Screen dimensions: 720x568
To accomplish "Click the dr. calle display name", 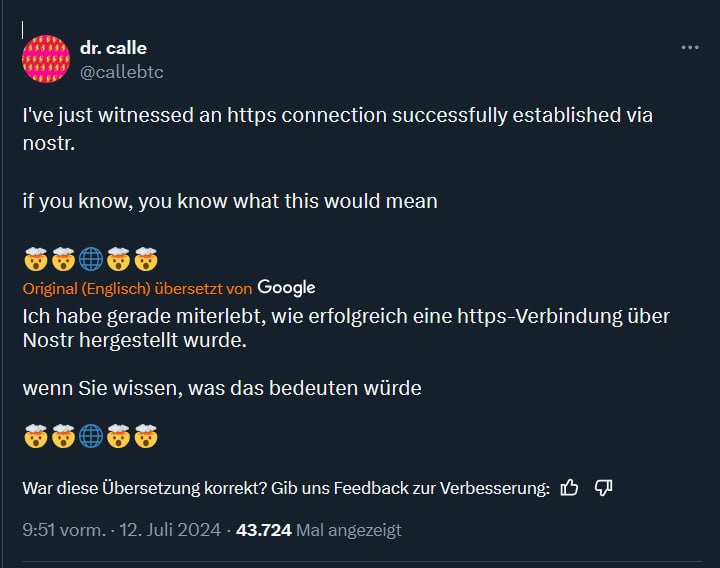I will [x=113, y=48].
